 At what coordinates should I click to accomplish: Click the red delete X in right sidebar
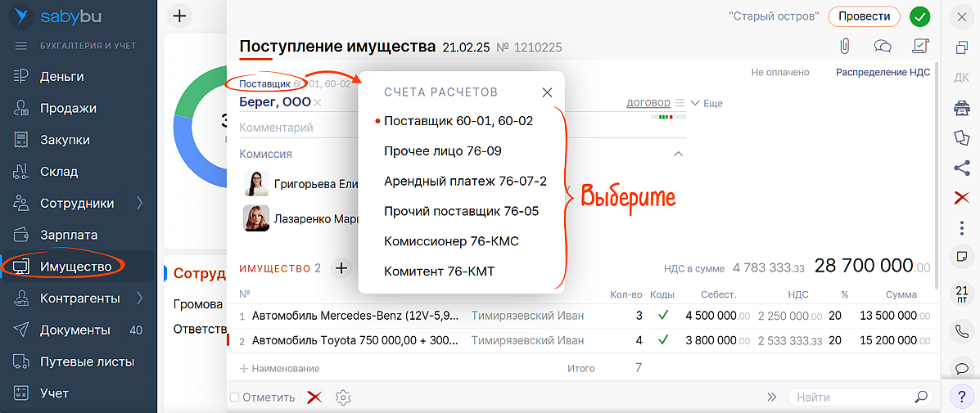(961, 197)
